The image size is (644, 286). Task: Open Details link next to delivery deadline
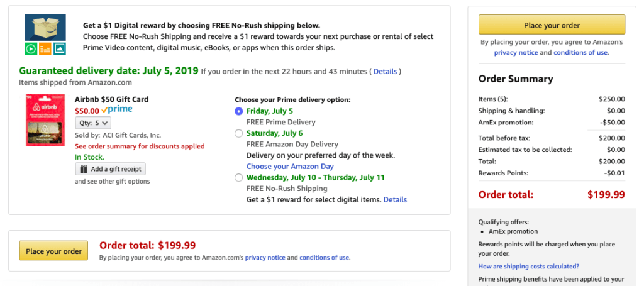tap(386, 72)
